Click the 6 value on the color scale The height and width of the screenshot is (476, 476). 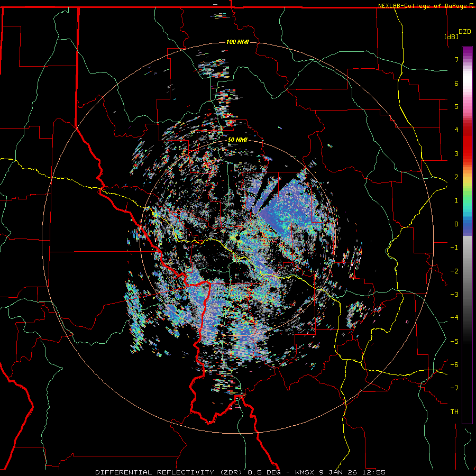[x=456, y=83]
